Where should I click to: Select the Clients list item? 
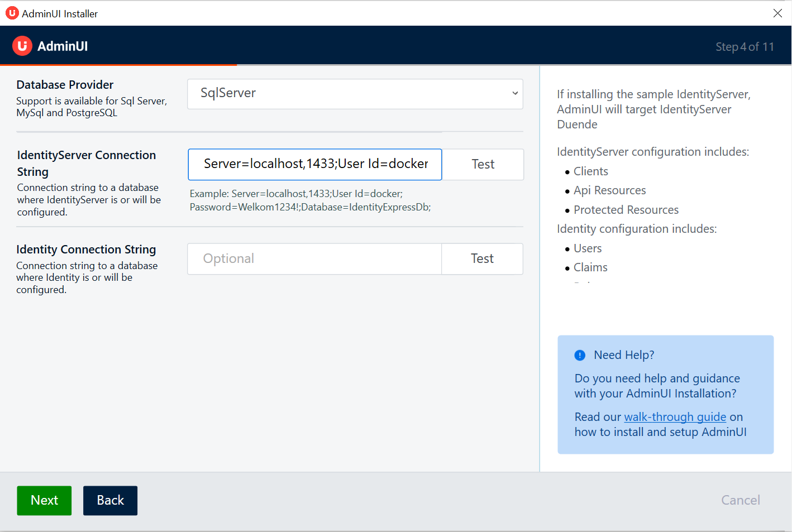[x=590, y=171]
